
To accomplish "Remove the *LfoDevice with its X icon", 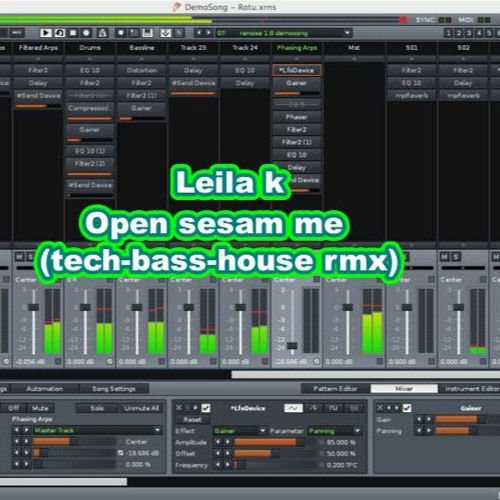I will 179,408.
